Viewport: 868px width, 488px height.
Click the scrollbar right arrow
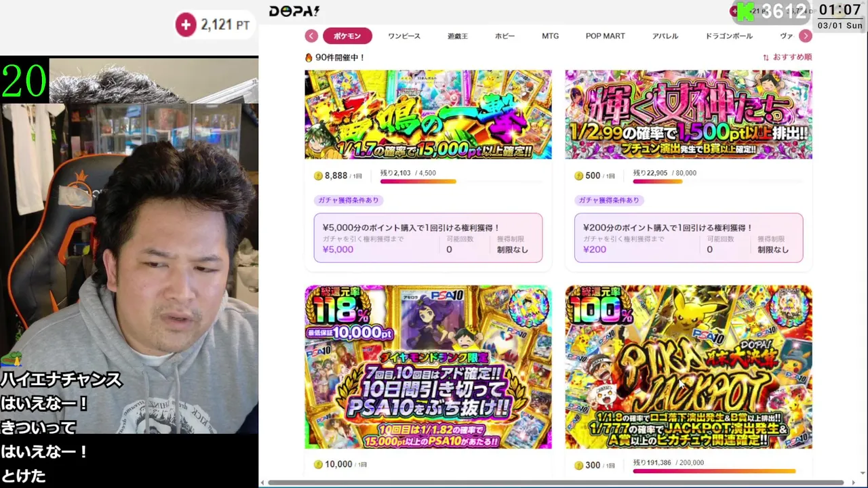coord(854,483)
